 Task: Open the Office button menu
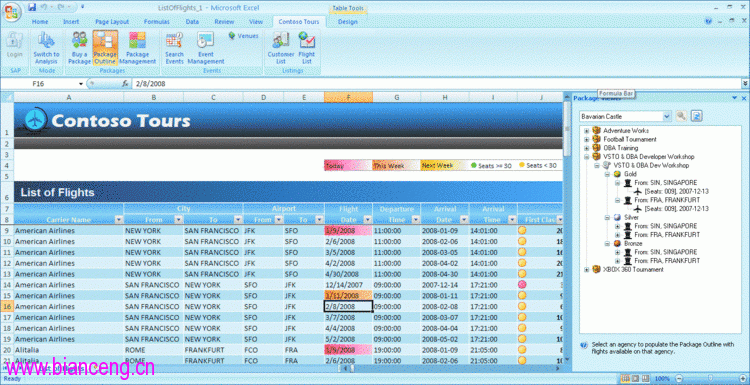coord(11,11)
